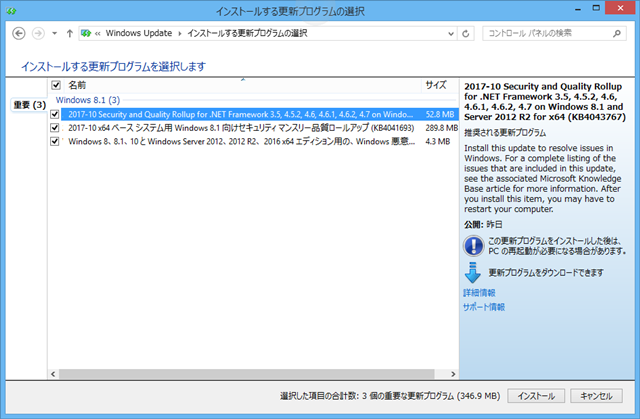Select the 重要 (3) tab
Screen dimensions: 640x419
point(29,105)
